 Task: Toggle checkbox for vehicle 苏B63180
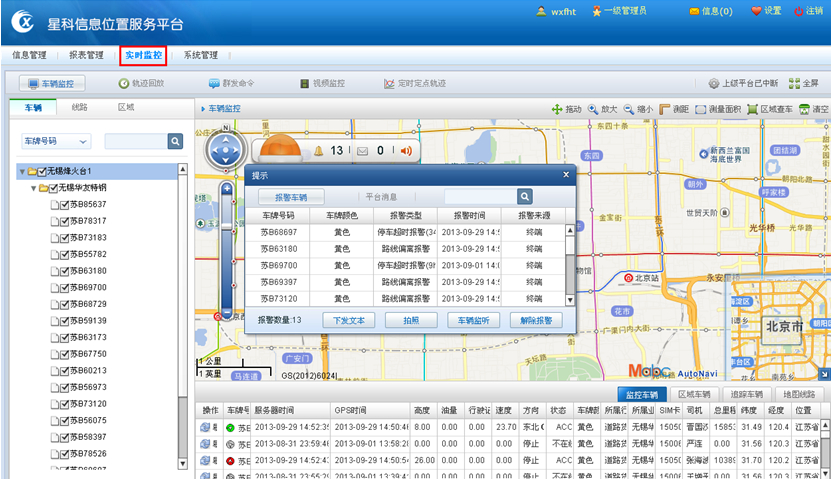(x=63, y=271)
